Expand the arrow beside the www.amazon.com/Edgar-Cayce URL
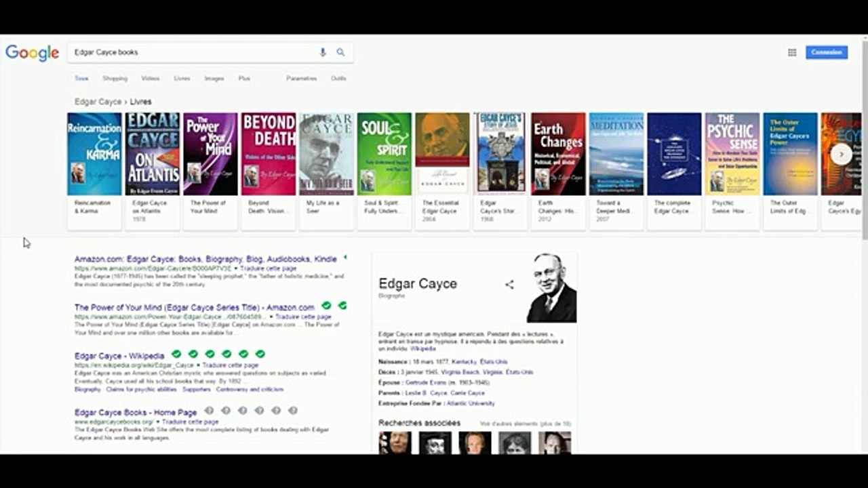 [236, 268]
